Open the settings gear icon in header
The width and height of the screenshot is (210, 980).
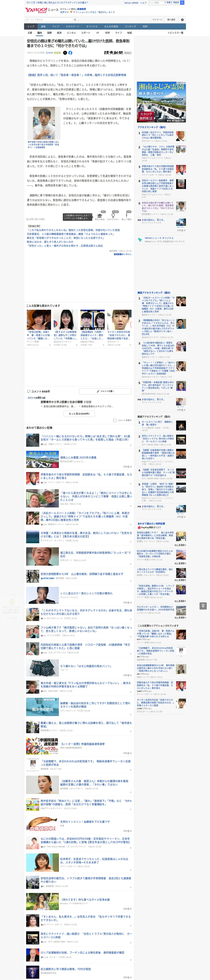point(182,19)
